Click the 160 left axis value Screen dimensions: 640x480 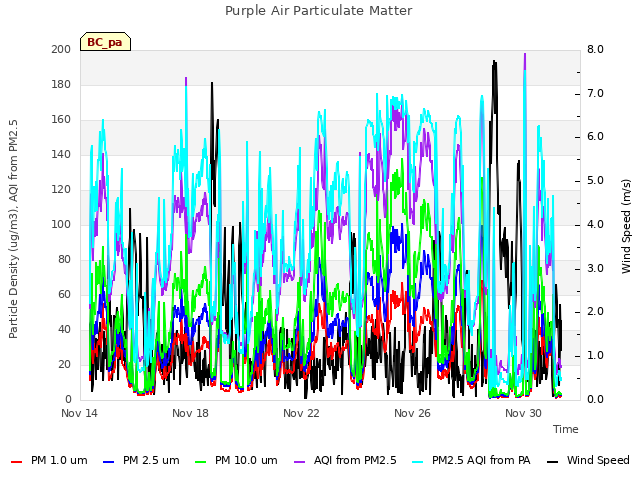tap(61, 120)
